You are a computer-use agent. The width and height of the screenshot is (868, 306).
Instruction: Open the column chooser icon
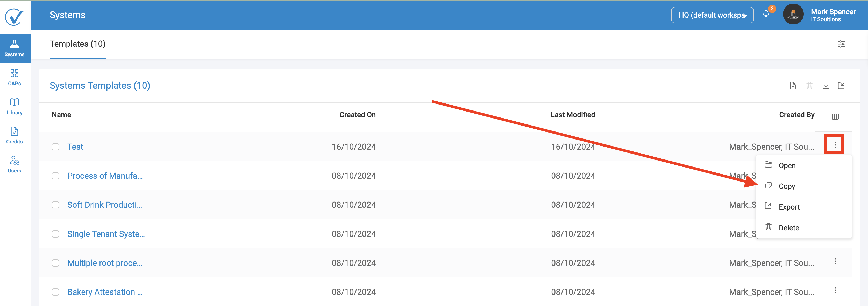pos(835,116)
